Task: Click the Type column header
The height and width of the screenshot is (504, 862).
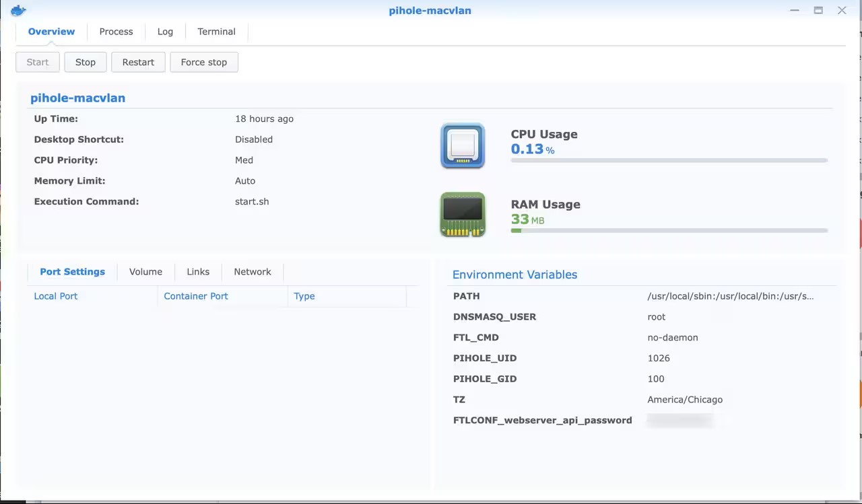Action: 304,296
